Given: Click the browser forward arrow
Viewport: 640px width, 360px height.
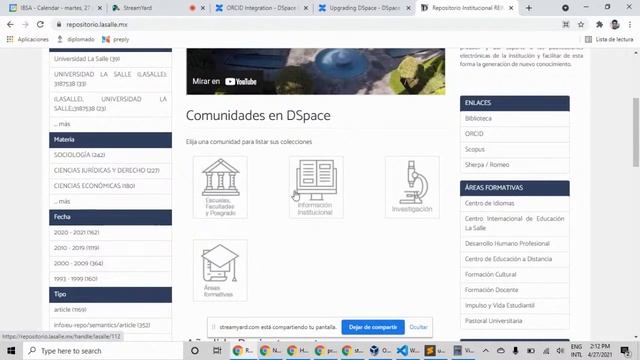Looking at the screenshot, I should pos(25,24).
